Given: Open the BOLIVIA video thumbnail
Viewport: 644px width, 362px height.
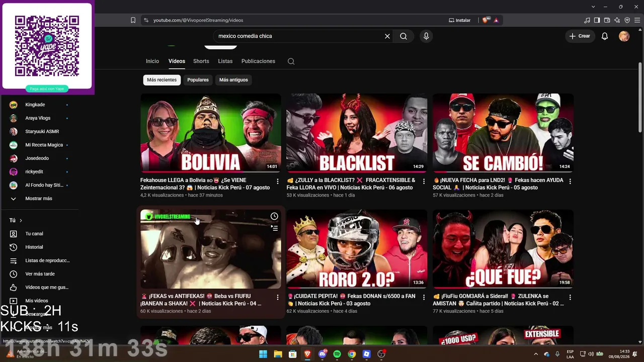Looking at the screenshot, I should pyautogui.click(x=211, y=133).
